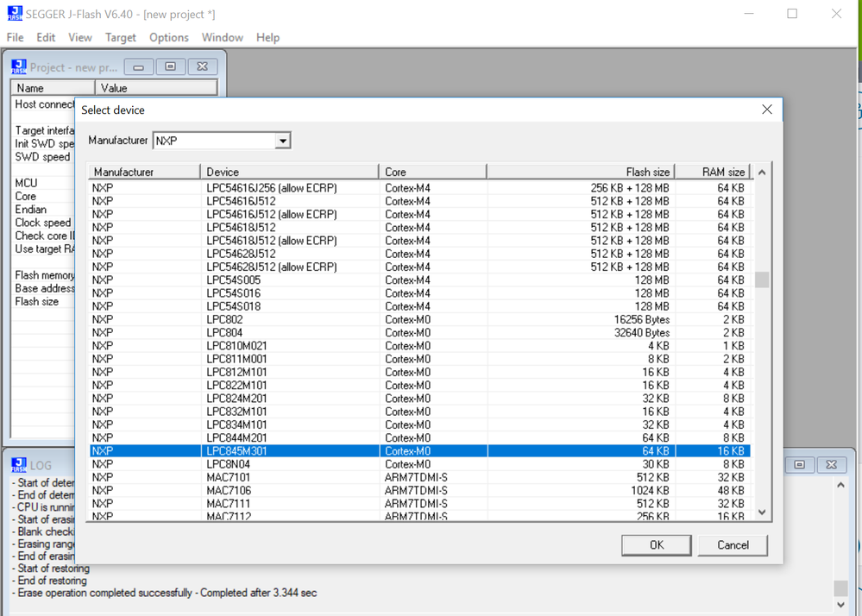Screen dimensions: 862x616
Task: Click device list scroll down arrow
Action: (x=762, y=512)
